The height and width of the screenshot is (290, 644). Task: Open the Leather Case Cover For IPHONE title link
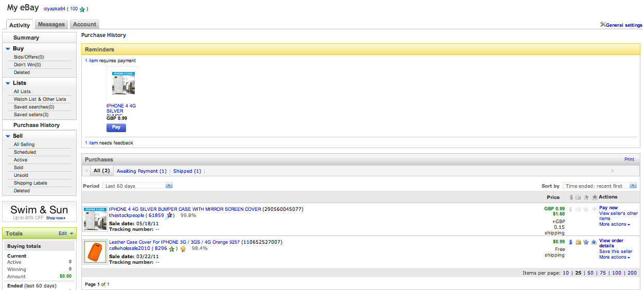pyautogui.click(x=174, y=242)
